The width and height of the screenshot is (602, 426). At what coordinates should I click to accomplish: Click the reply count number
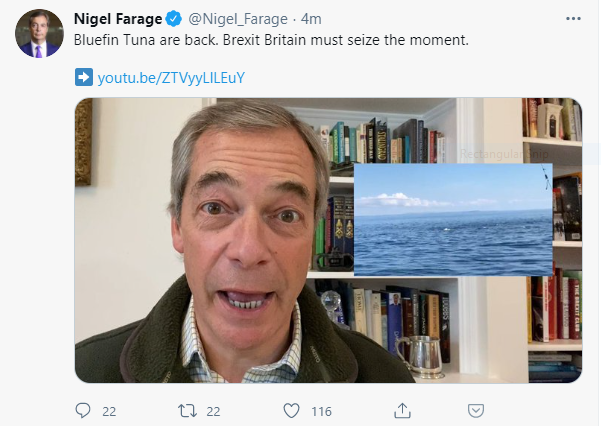tap(110, 410)
